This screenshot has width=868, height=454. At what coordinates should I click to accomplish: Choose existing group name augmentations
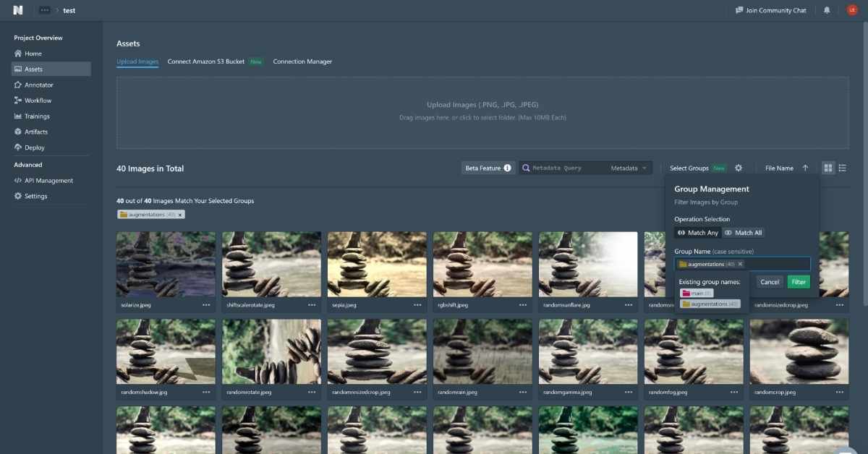[x=710, y=304]
